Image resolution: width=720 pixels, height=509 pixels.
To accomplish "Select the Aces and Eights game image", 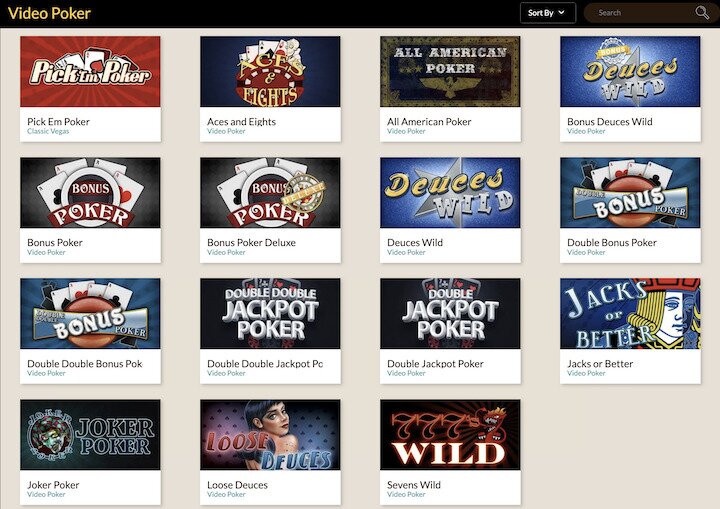I will tap(270, 72).
